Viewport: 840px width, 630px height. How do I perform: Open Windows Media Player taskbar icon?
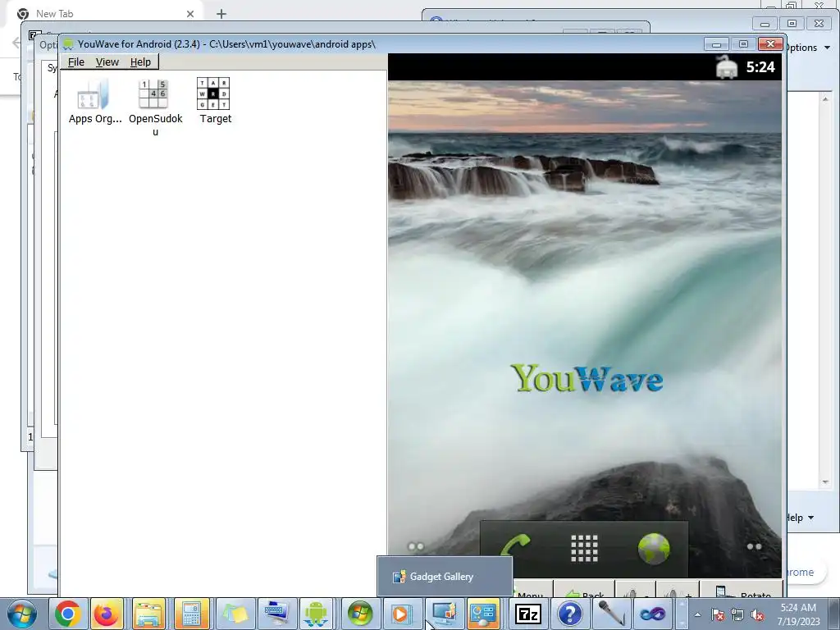400,614
